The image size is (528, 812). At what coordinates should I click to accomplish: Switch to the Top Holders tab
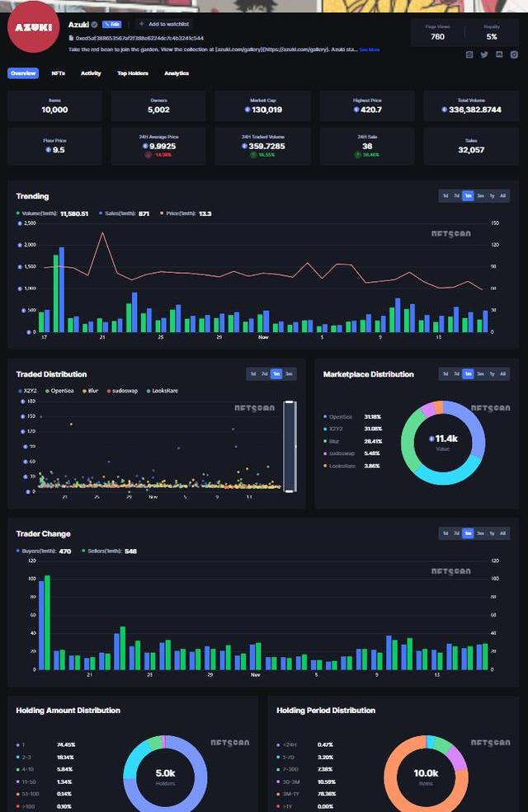click(x=132, y=73)
